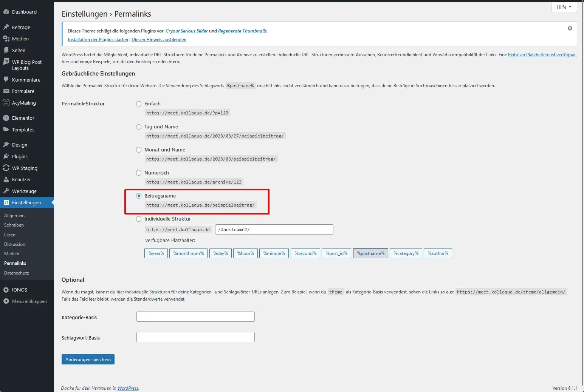Click the Änderungen speichern button

click(88, 359)
